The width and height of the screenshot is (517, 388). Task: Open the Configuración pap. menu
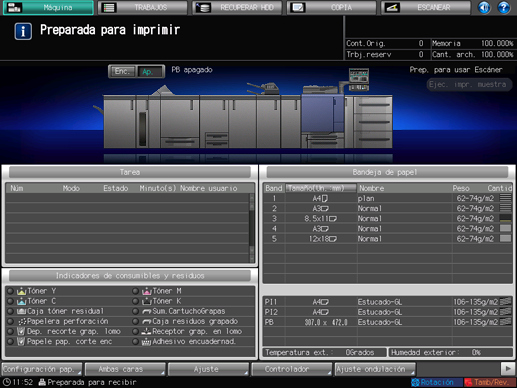(x=42, y=369)
